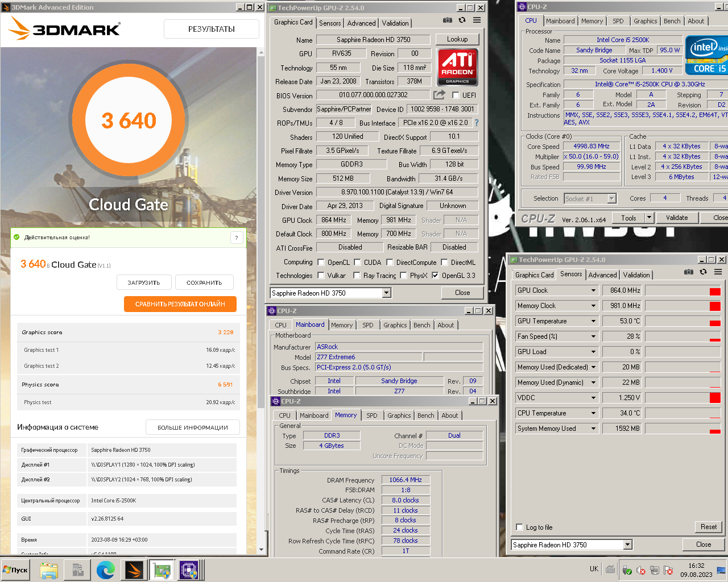Screen dimensions: 728x582
Task: Click the question mark help button in 3DMark
Action: coord(237,238)
